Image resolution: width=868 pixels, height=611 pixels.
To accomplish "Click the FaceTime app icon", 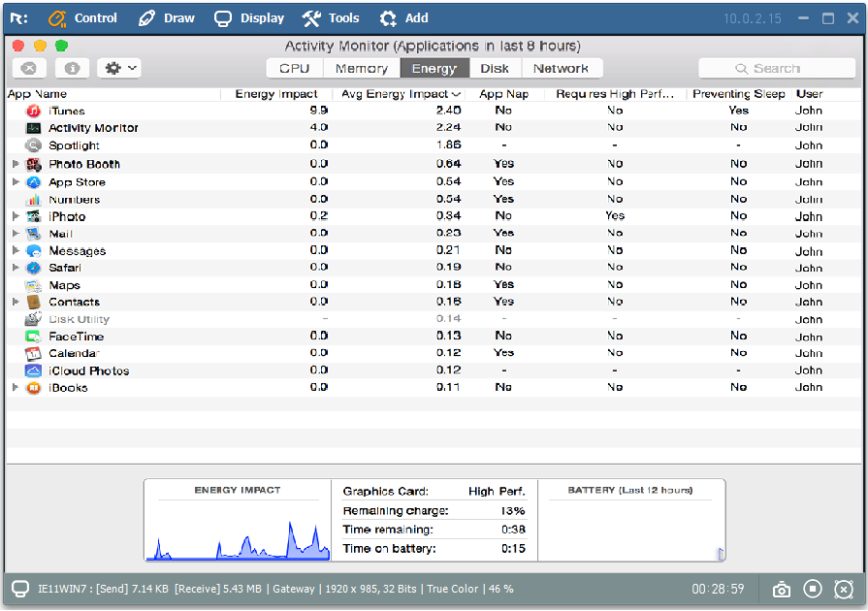I will 34,337.
